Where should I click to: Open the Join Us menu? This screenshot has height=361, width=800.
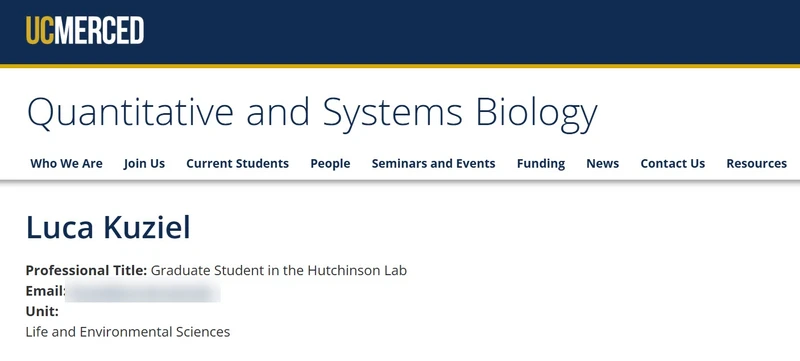(144, 164)
